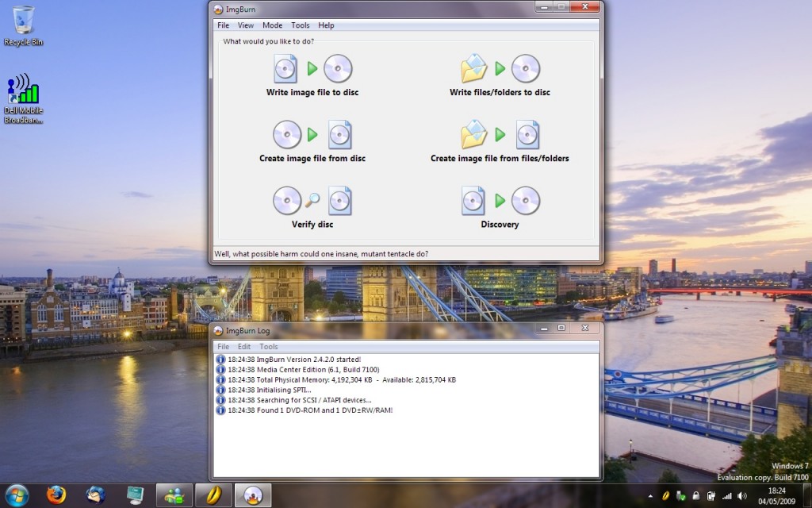812x508 pixels.
Task: Click the ImgBurn taskbar button
Action: point(253,495)
